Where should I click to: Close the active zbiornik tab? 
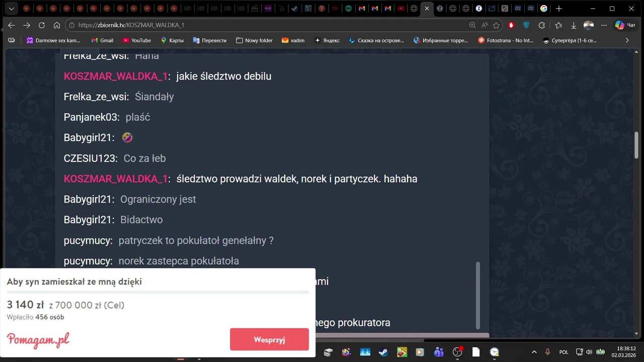click(427, 9)
